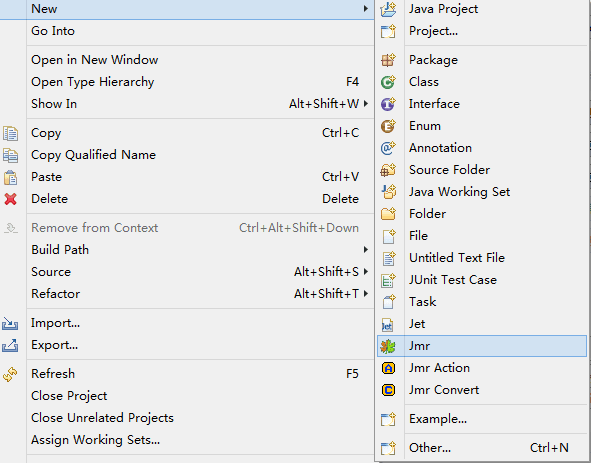Screen dimensions: 591x464
Task: Click the Enum icon in submenu
Action: [388, 126]
